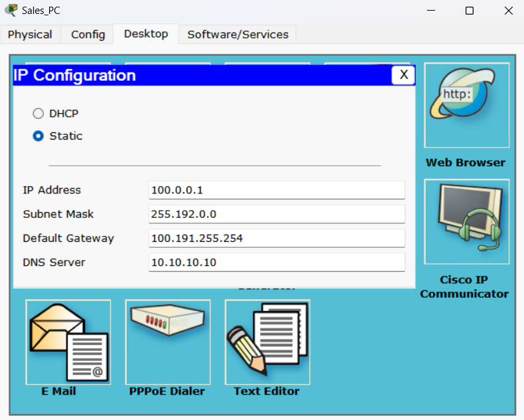Viewport: 524px width, 420px height.
Task: Click the PPPoE Dialer label
Action: click(167, 391)
